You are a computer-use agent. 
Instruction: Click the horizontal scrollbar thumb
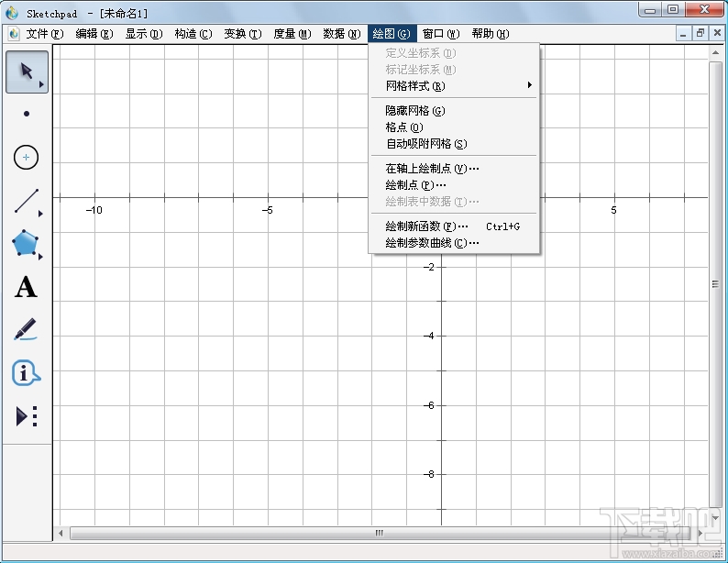[380, 534]
